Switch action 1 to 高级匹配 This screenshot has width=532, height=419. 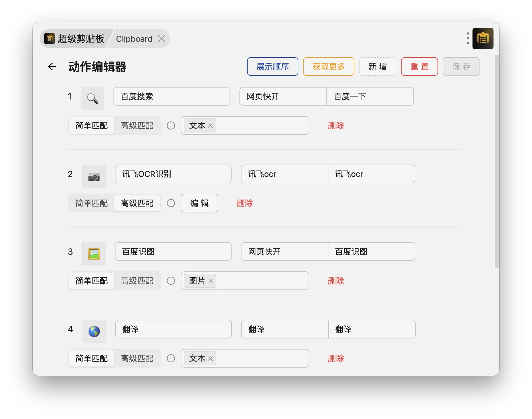tap(137, 126)
